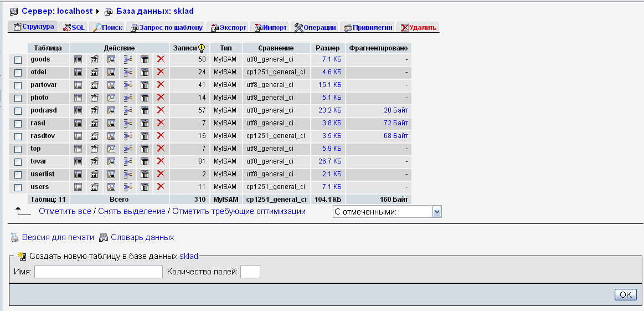Drop userlist table red X icon
This screenshot has height=311, width=644.
tap(161, 174)
